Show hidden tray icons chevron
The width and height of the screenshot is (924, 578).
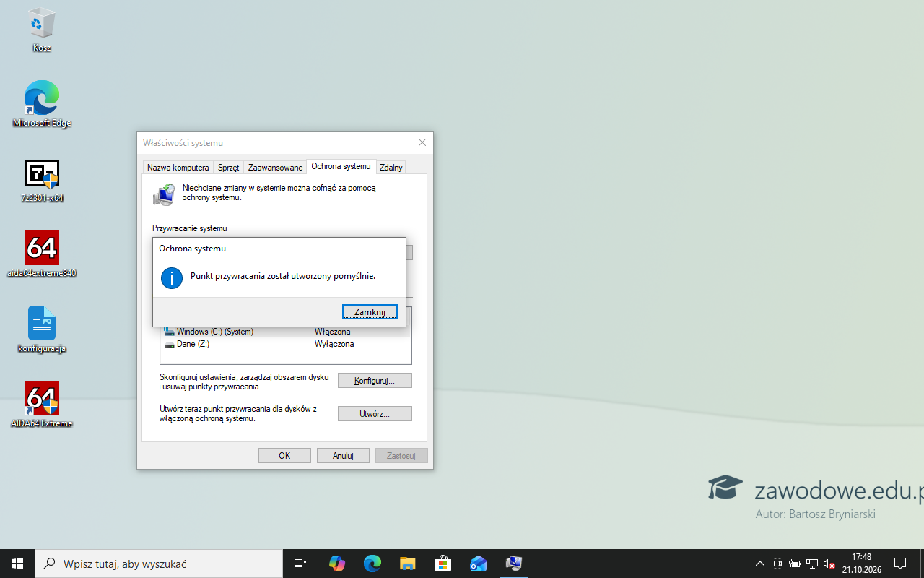[x=760, y=564]
